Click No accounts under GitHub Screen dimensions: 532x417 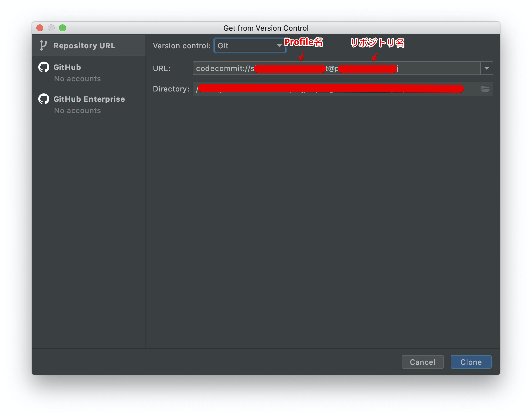(x=77, y=79)
